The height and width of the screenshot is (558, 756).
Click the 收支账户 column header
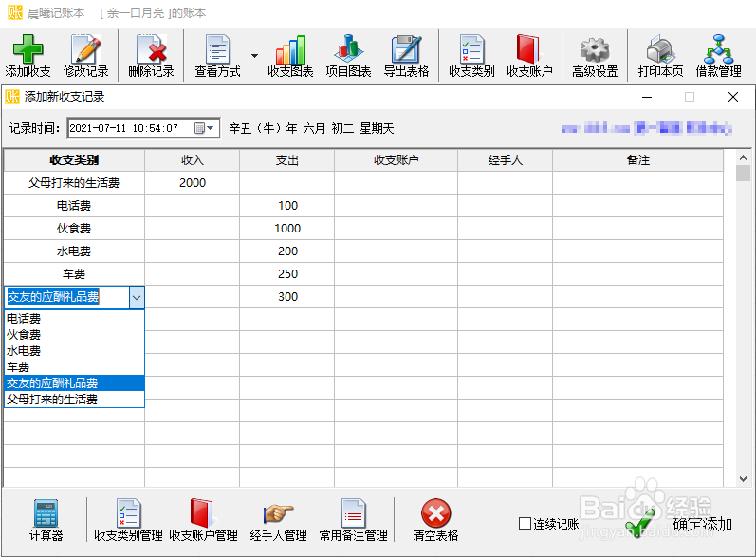click(x=396, y=160)
